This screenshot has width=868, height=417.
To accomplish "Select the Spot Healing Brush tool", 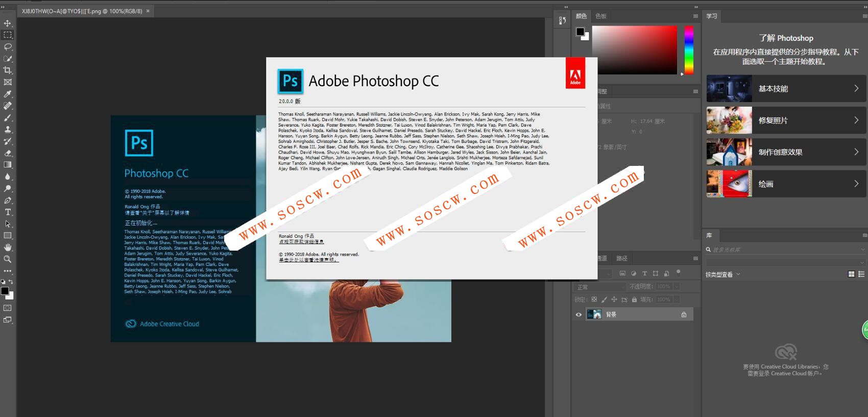I will pyautogui.click(x=8, y=106).
